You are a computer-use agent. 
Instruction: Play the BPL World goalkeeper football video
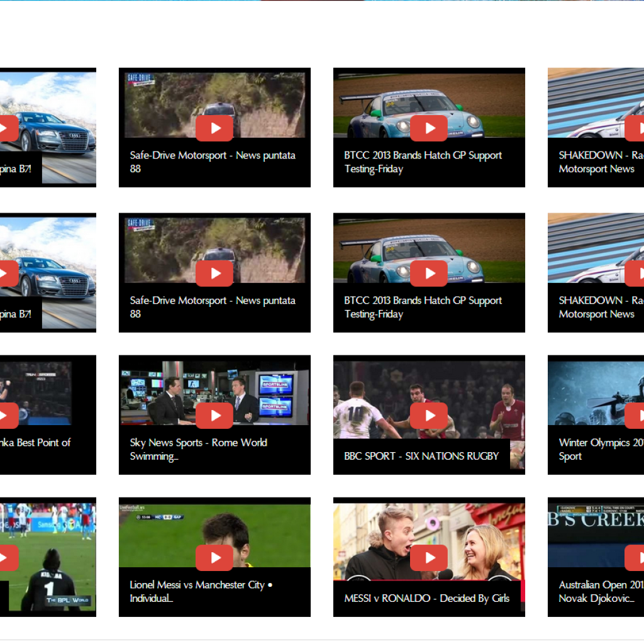click(x=8, y=558)
